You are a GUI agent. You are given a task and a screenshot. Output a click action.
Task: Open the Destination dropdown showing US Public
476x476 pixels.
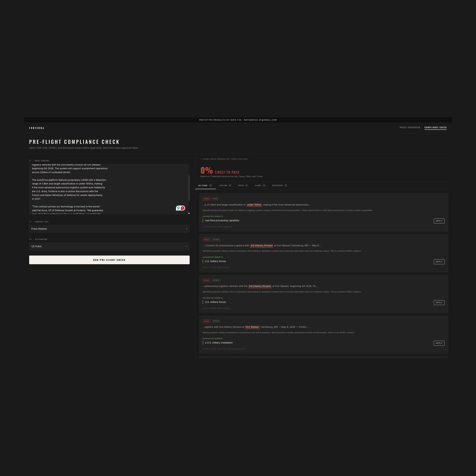(109, 246)
